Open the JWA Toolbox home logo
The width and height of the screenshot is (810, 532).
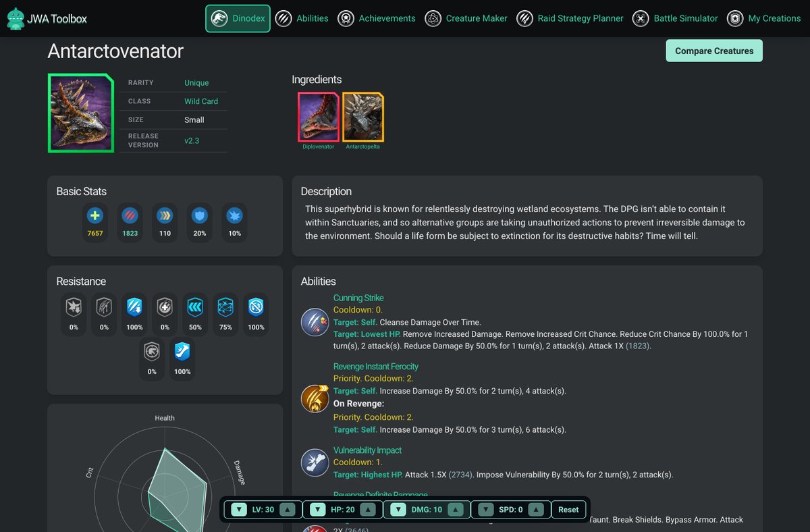pyautogui.click(x=47, y=19)
